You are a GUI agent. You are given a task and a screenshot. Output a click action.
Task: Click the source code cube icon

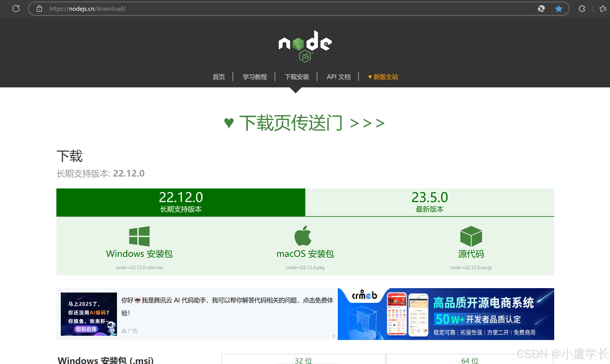(471, 236)
